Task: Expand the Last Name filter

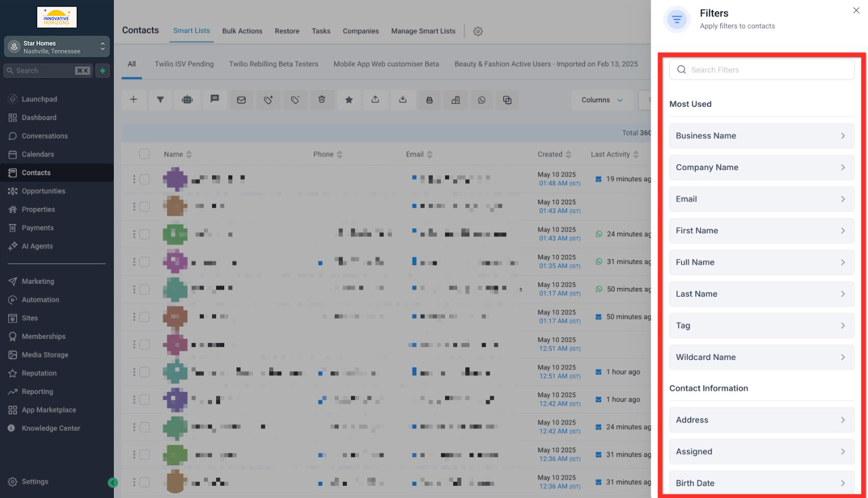Action: pyautogui.click(x=762, y=294)
